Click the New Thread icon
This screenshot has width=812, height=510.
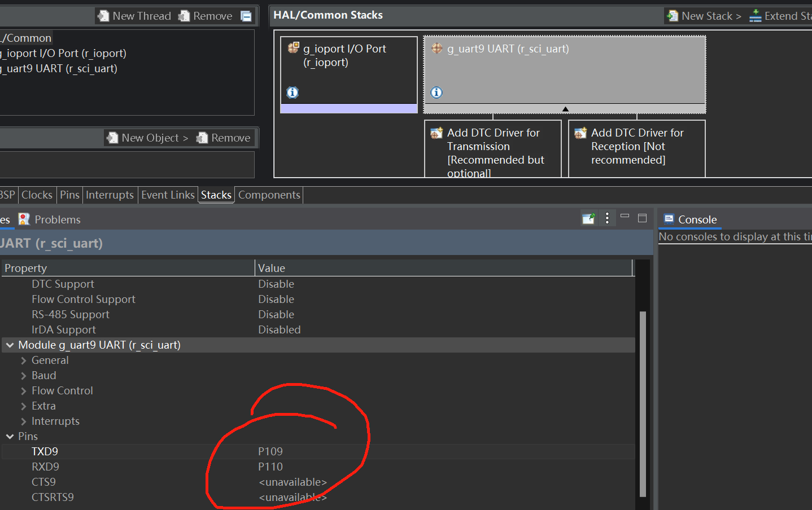(x=103, y=16)
